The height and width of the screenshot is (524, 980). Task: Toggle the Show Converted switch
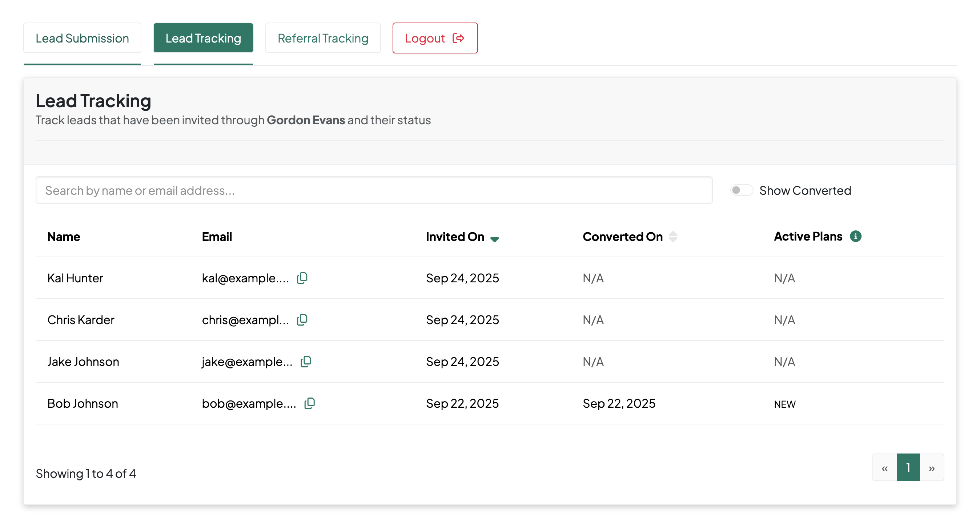(x=741, y=190)
